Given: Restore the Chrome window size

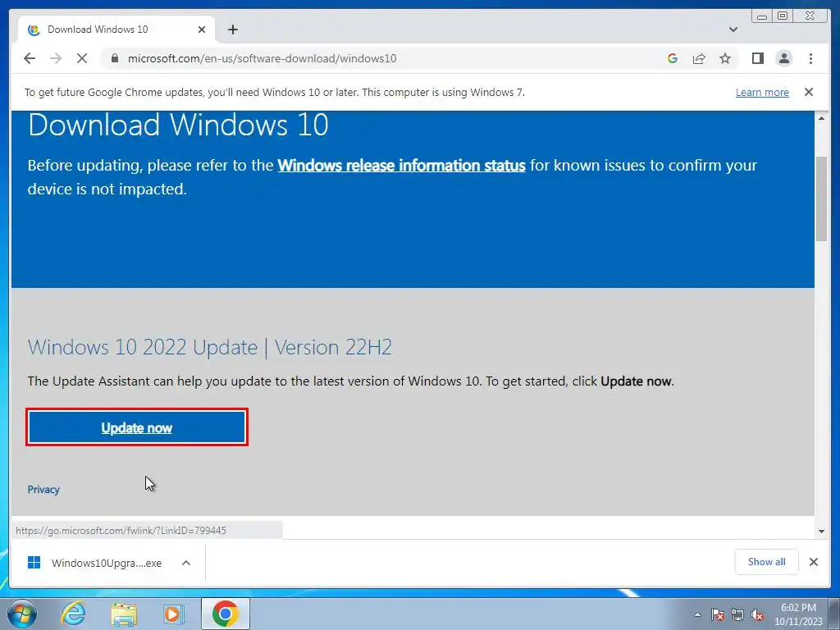Looking at the screenshot, I should point(782,16).
